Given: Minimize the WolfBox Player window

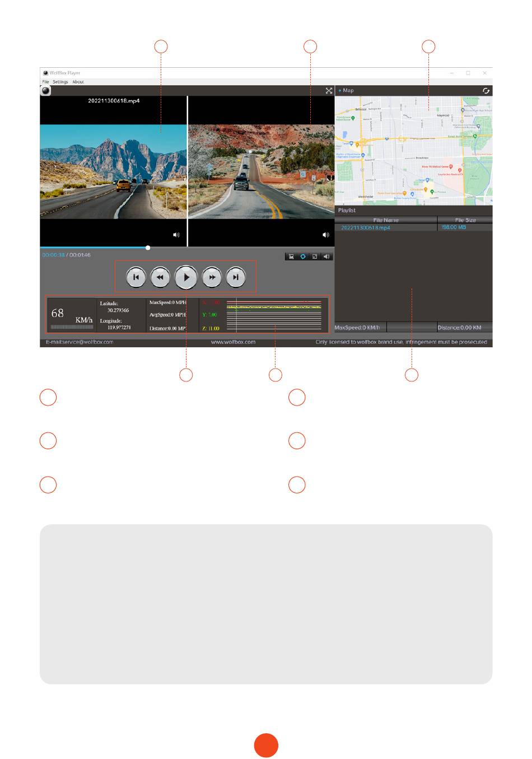Looking at the screenshot, I should (452, 73).
